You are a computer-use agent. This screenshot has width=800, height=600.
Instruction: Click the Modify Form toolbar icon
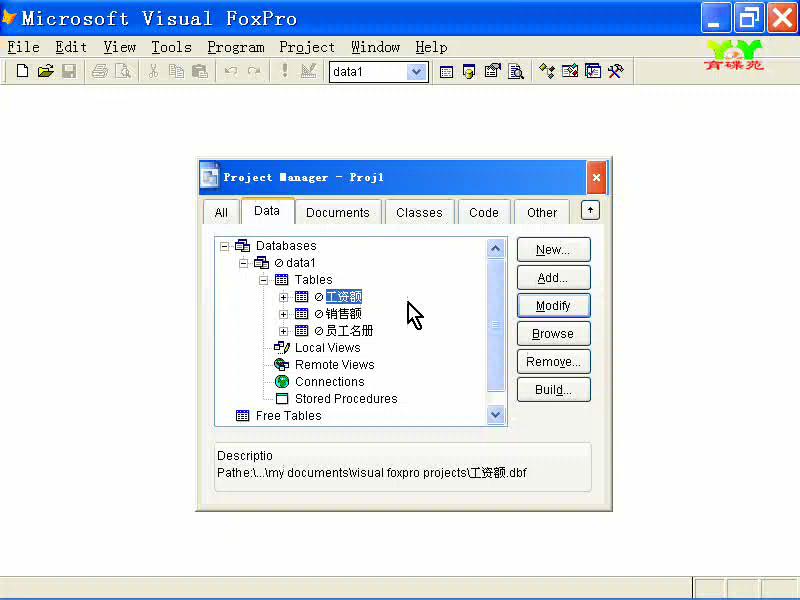tap(308, 71)
